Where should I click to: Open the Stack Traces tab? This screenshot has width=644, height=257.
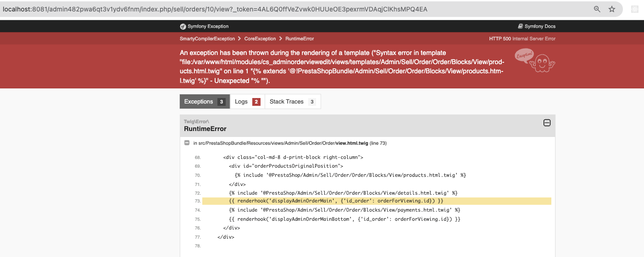coord(293,102)
